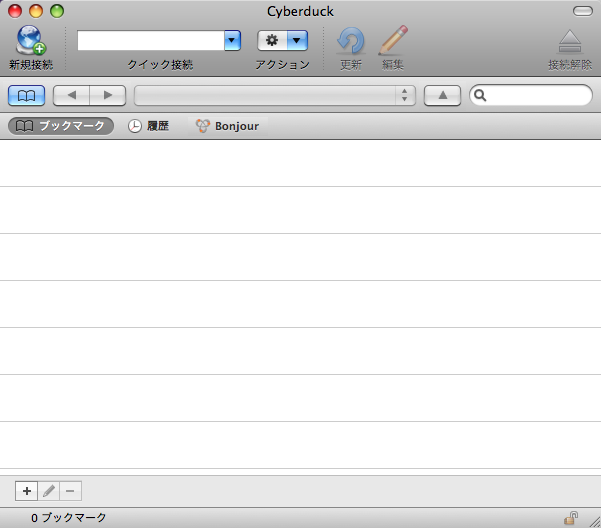601x528 pixels.
Task: Toggle the bookmark view book button
Action: [x=26, y=95]
